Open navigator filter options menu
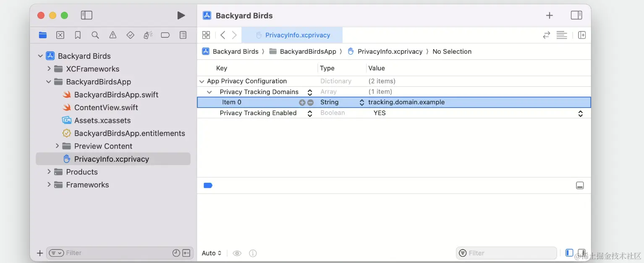 (x=56, y=253)
